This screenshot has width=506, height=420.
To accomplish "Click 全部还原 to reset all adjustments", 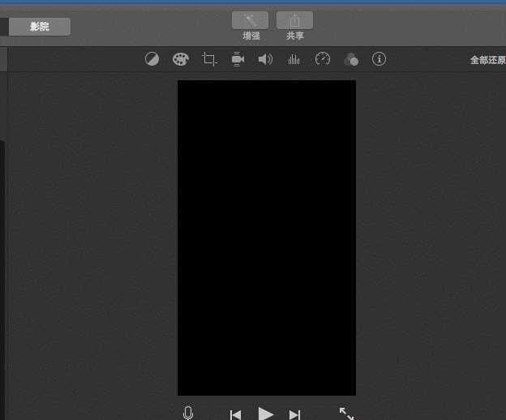I will [x=488, y=60].
